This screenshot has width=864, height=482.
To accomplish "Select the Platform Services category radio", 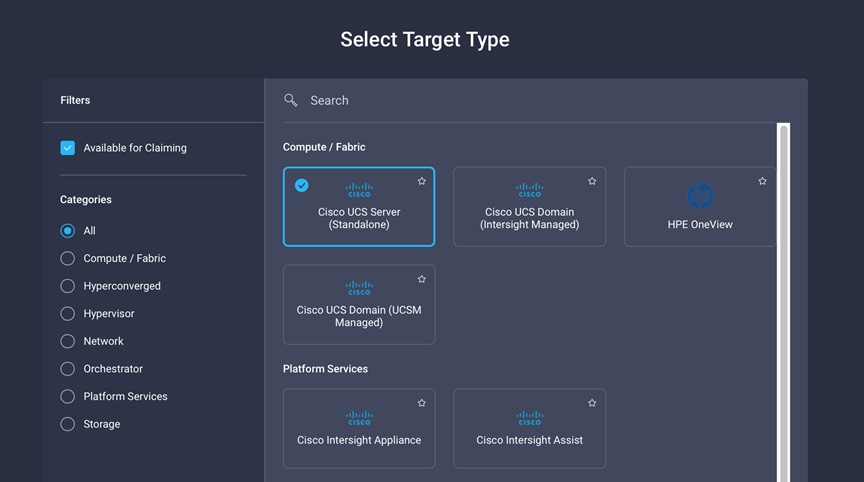I will point(67,396).
